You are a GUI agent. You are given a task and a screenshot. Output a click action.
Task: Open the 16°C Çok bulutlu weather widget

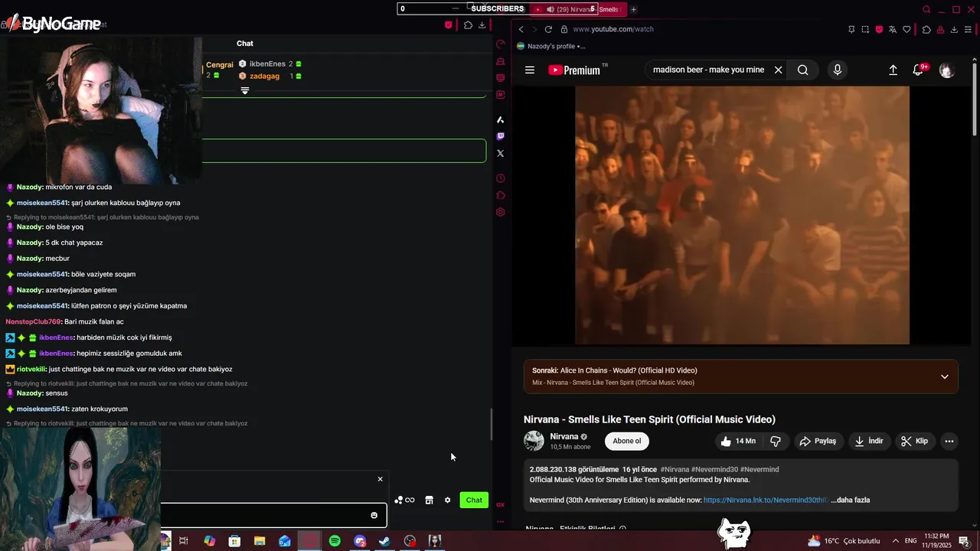coord(844,541)
